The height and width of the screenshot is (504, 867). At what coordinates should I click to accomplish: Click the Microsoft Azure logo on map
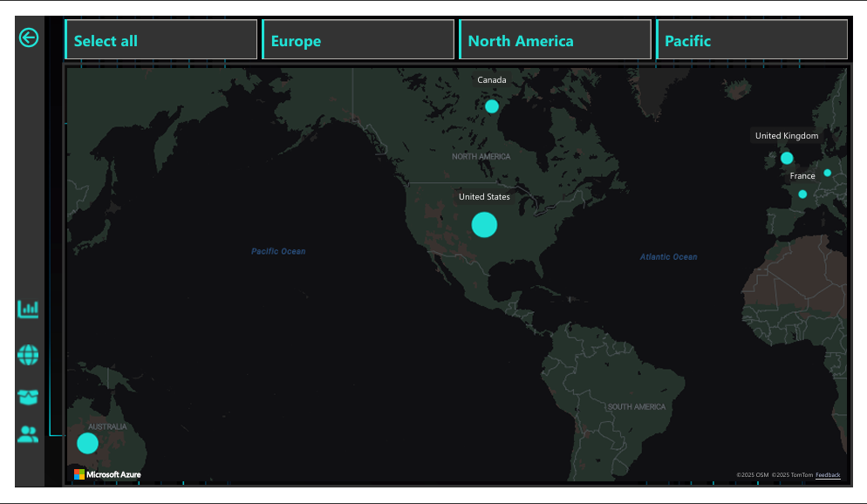coord(107,474)
